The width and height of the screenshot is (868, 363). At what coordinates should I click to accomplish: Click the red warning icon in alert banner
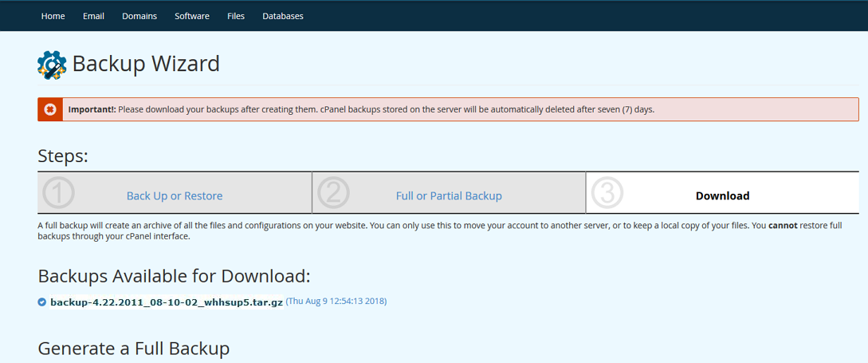[x=49, y=109]
